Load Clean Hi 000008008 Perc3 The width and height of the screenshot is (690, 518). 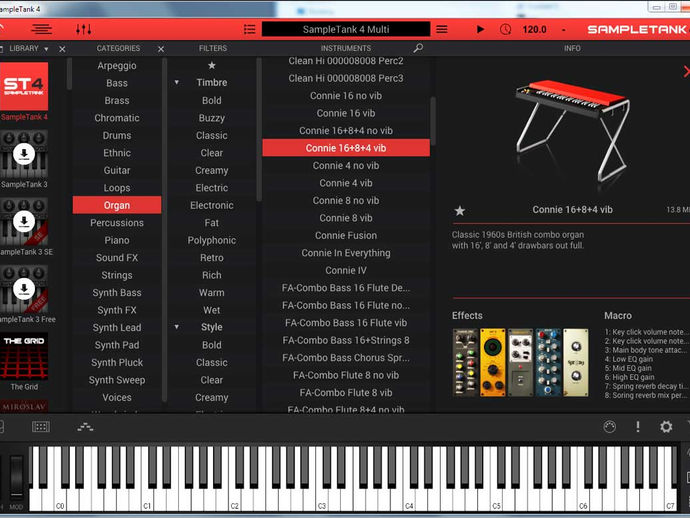[346, 78]
